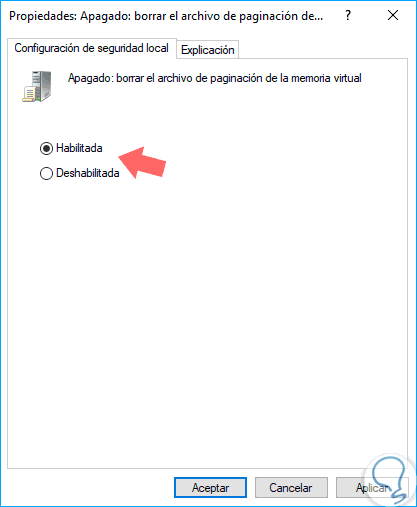Click the Habilitada option label text
417x507 pixels.
point(79,148)
